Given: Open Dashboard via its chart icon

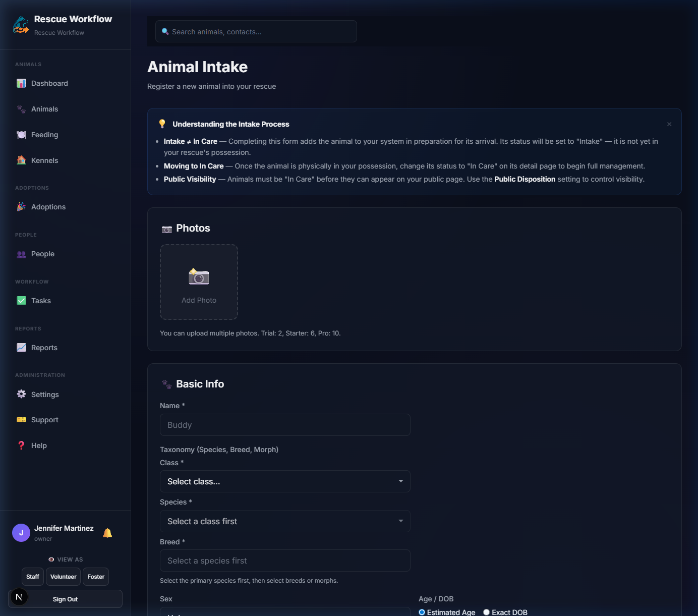Looking at the screenshot, I should (x=21, y=83).
